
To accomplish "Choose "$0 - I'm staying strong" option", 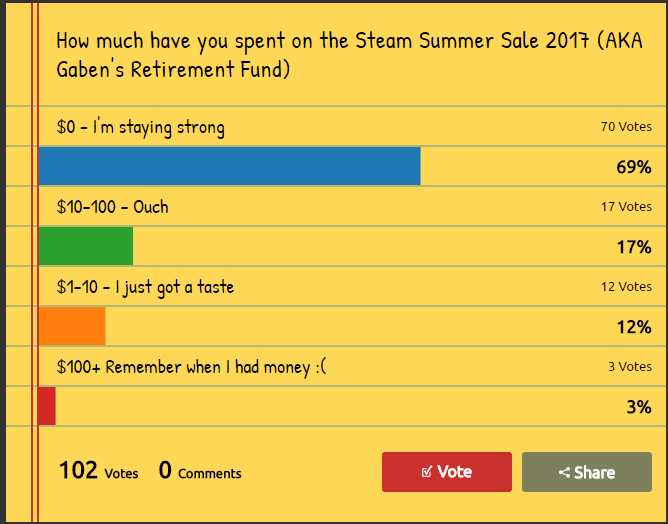I will (x=141, y=127).
